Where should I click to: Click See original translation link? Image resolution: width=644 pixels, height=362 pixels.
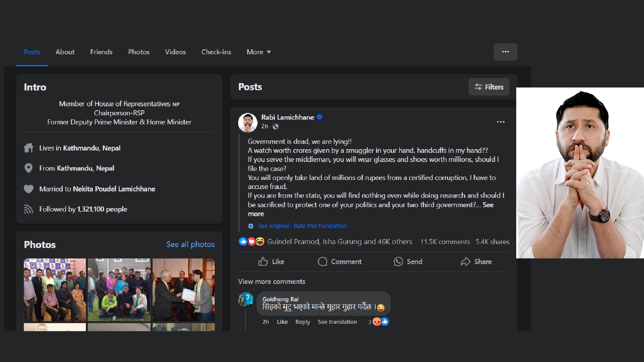pos(273,226)
